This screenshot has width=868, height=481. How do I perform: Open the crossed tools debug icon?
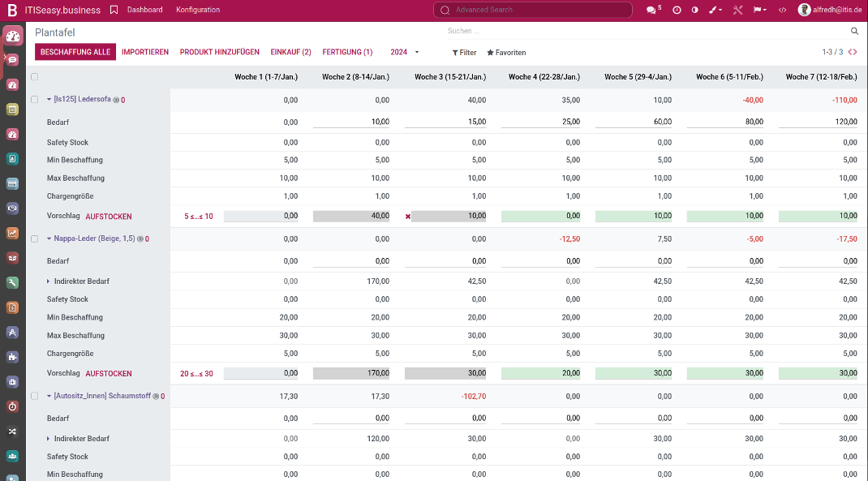pos(737,10)
